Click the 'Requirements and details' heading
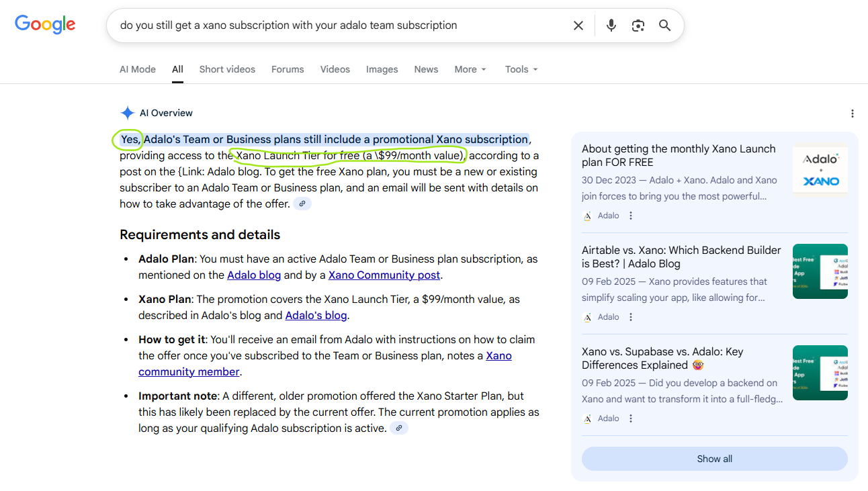This screenshot has width=868, height=491. tap(200, 234)
